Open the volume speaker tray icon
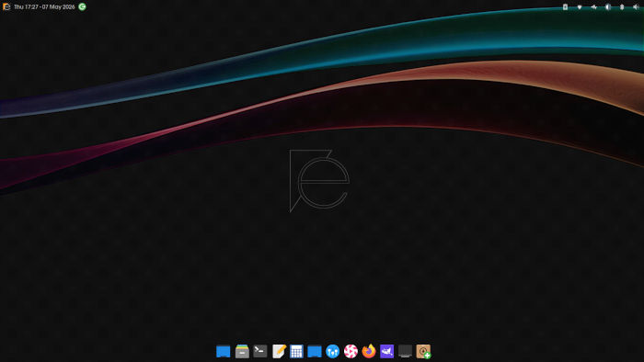This screenshot has width=644, height=362. click(x=636, y=7)
